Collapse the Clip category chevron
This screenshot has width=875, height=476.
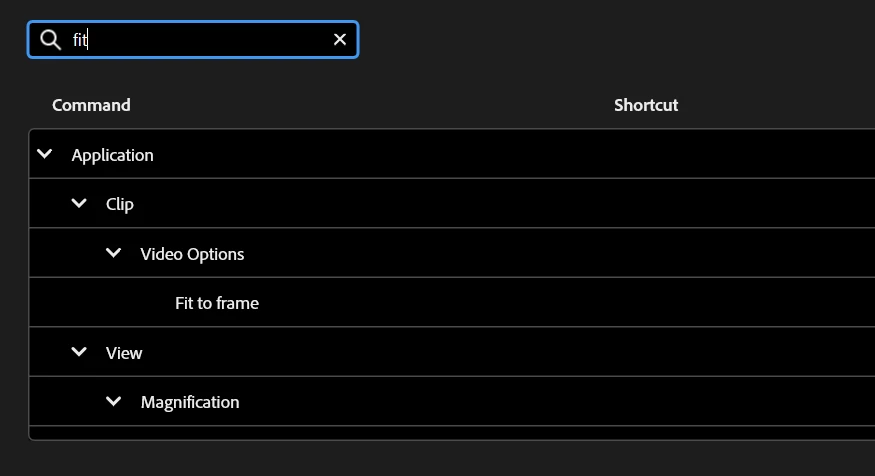pyautogui.click(x=79, y=203)
